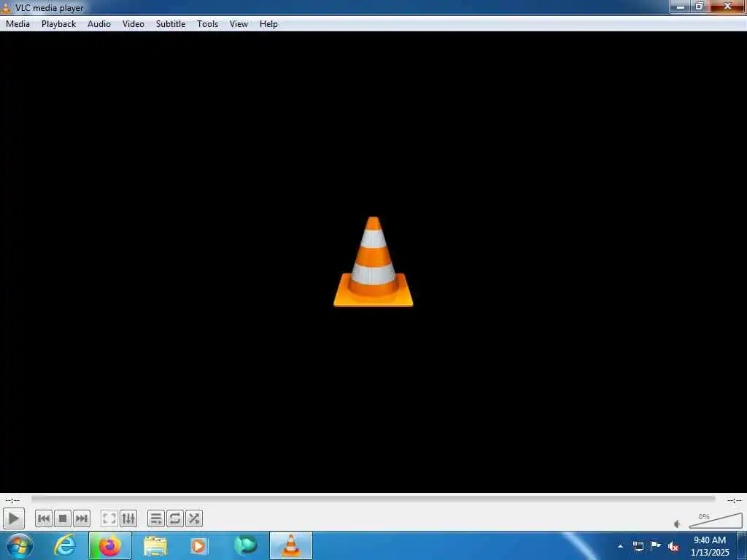Restore down the VLC window
This screenshot has width=747, height=560.
click(x=700, y=7)
